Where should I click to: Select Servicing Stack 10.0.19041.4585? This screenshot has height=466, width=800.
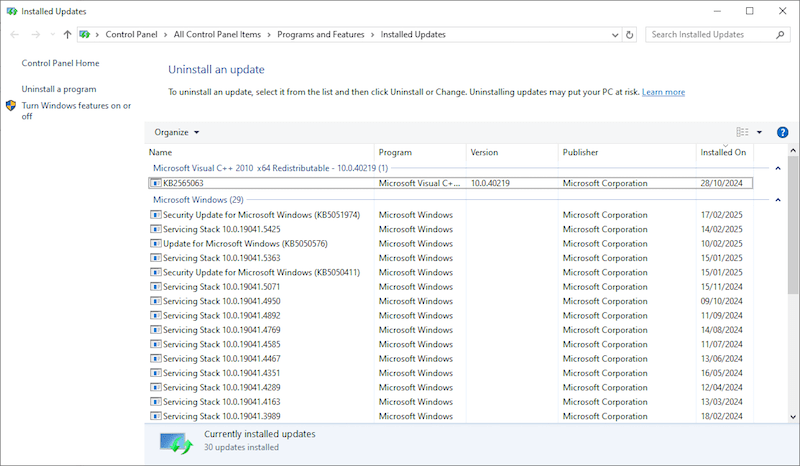pos(451,345)
